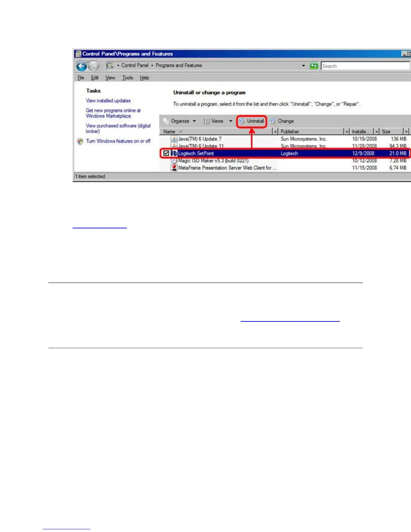Click the green Refresh icon beside search

tap(314, 66)
